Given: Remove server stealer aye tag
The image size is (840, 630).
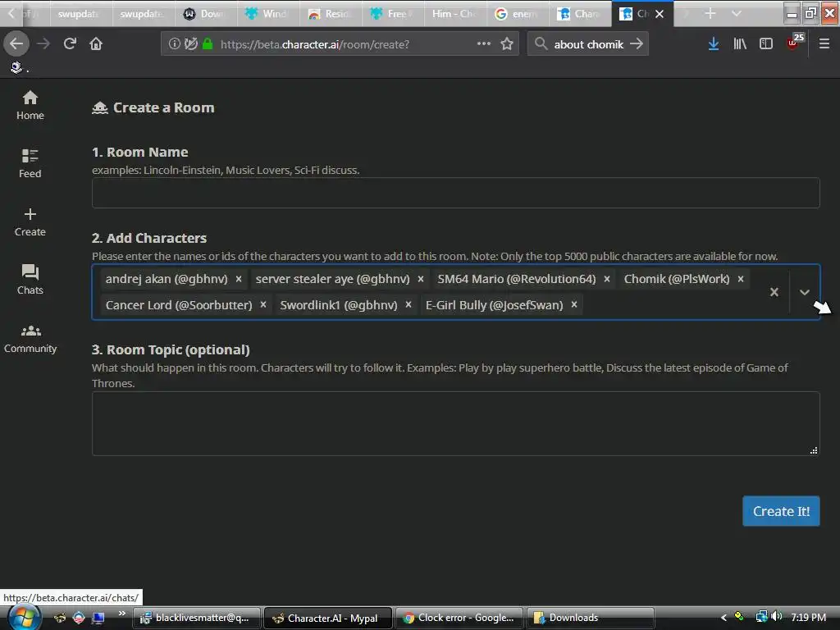Looking at the screenshot, I should click(421, 279).
